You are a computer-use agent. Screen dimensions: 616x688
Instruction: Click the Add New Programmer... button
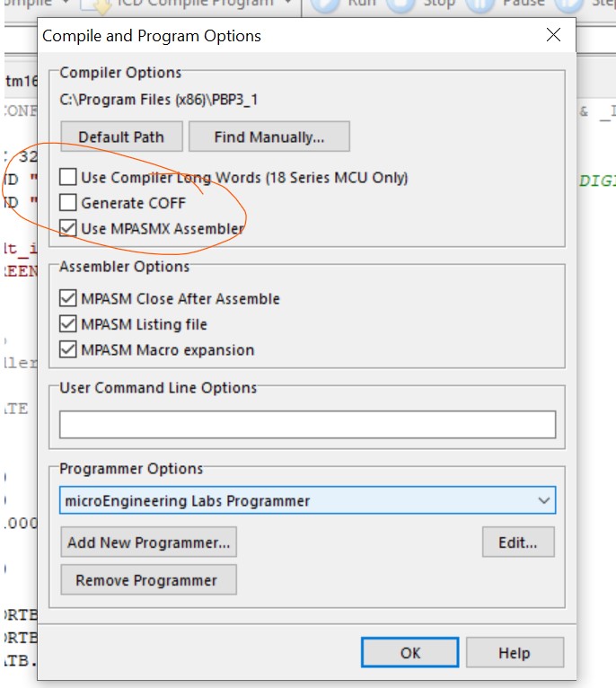click(149, 542)
